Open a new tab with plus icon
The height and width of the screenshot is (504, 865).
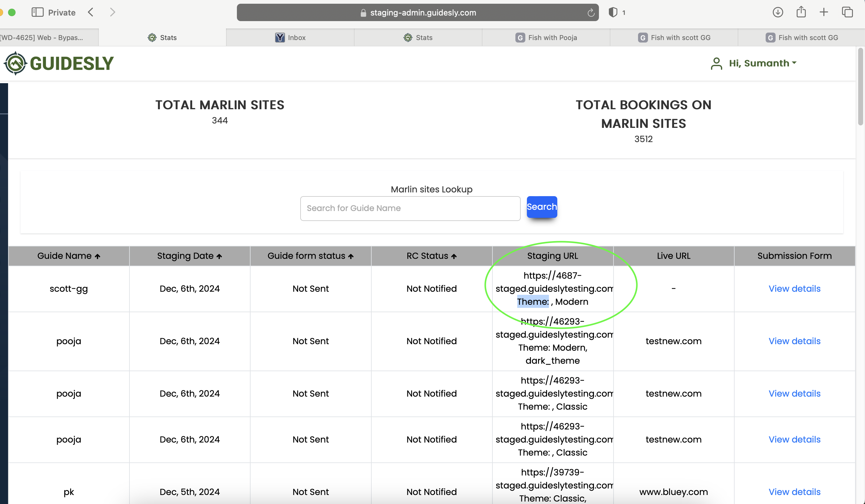[x=823, y=12]
